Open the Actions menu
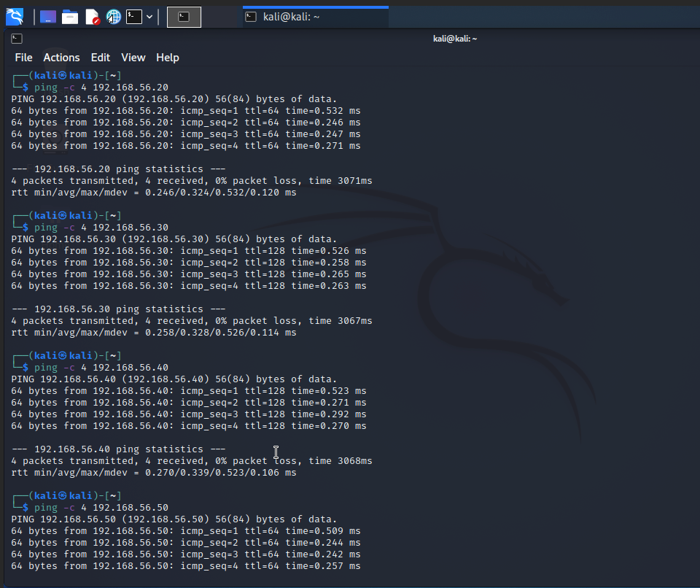 pyautogui.click(x=61, y=58)
